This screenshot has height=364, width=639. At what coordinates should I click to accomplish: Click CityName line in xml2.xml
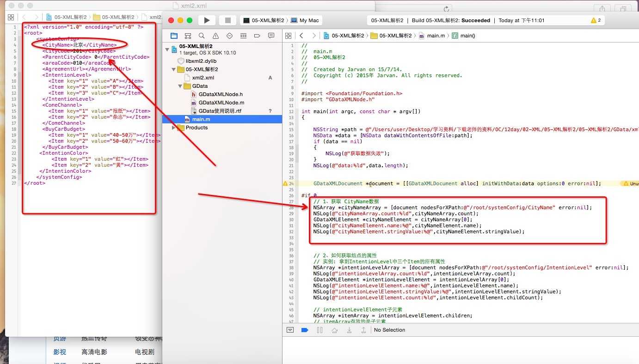(80, 45)
